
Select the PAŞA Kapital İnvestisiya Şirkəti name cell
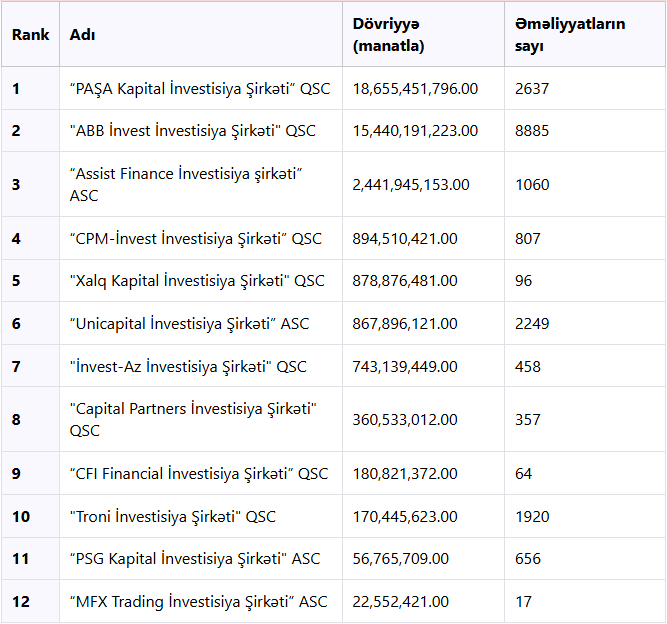point(199,89)
